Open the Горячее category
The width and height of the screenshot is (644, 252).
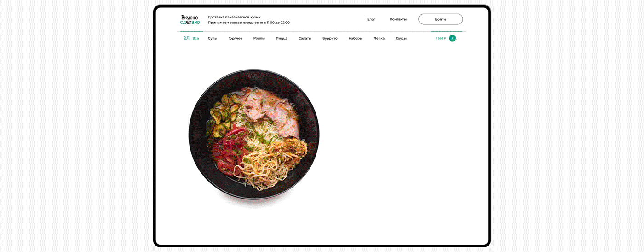235,38
